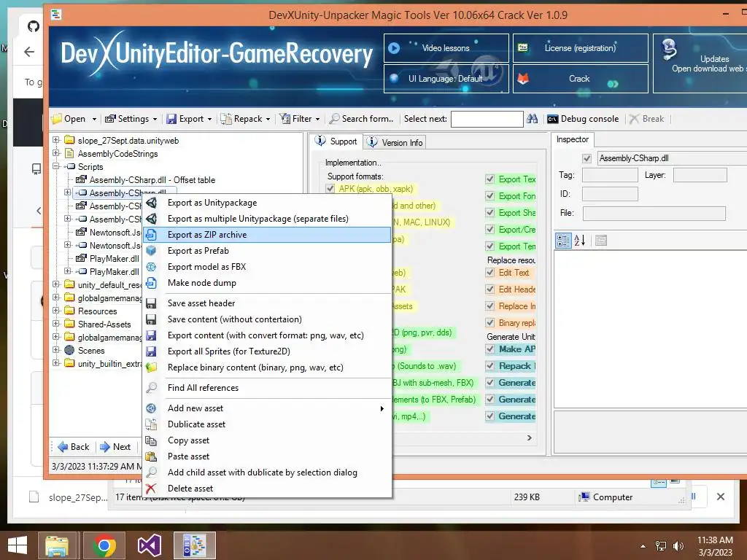The image size is (747, 560).
Task: Open Chrome from taskbar
Action: pyautogui.click(x=104, y=545)
